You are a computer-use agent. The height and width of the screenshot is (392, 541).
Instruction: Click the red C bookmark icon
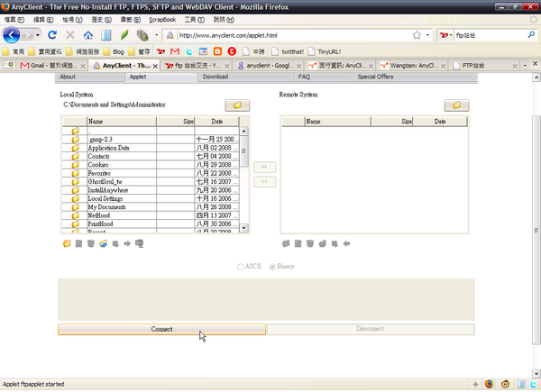(x=232, y=51)
